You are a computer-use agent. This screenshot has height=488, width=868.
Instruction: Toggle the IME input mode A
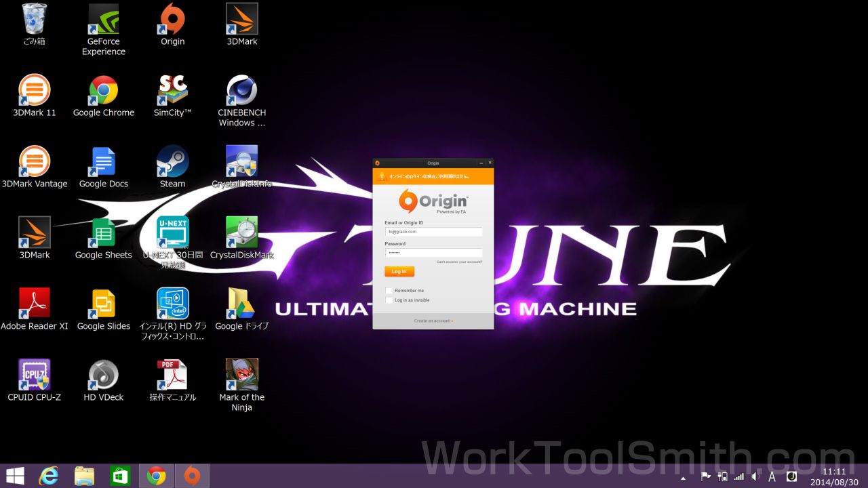(x=772, y=476)
